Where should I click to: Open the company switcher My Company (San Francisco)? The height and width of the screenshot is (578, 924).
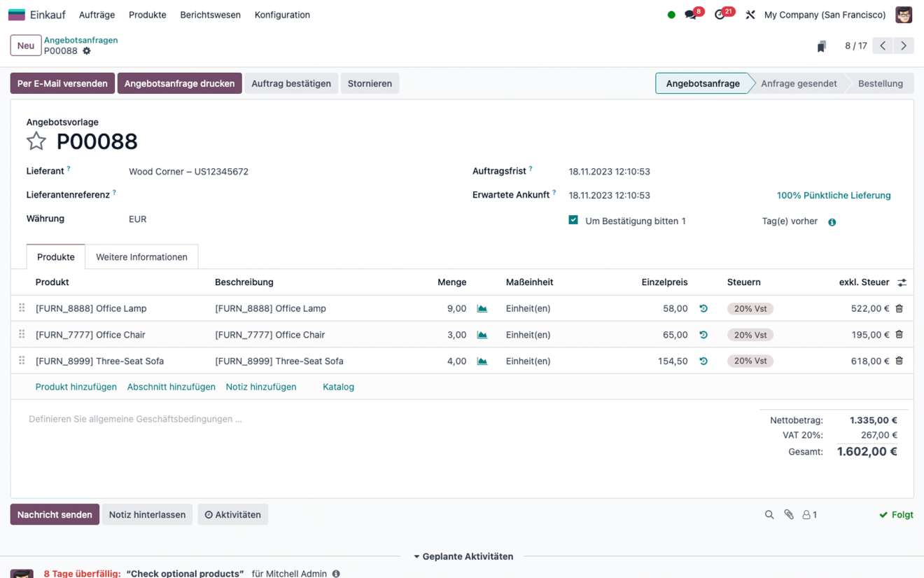point(825,15)
